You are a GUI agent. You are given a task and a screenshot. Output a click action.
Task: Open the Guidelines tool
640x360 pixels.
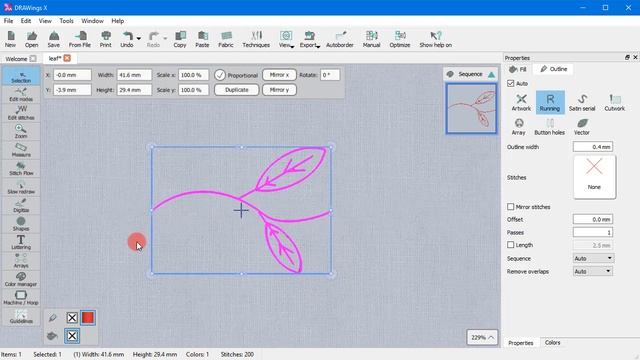pos(21,317)
